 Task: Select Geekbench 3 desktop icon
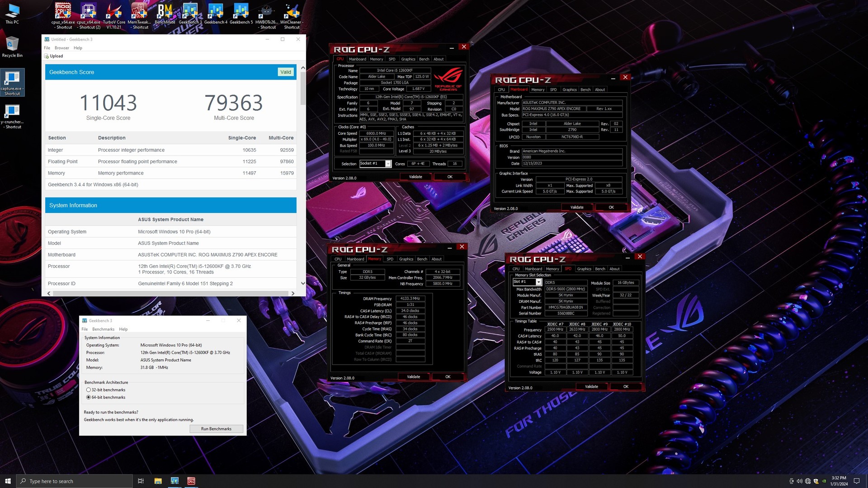point(190,14)
